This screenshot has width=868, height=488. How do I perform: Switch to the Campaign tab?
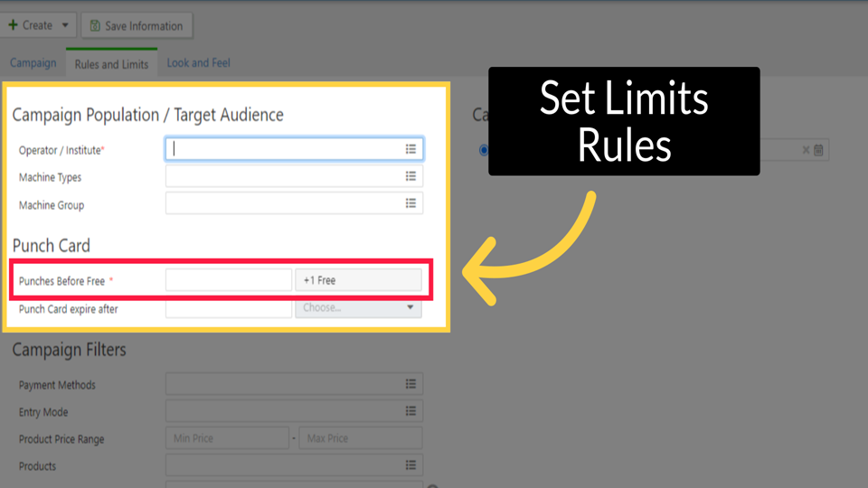coord(33,63)
